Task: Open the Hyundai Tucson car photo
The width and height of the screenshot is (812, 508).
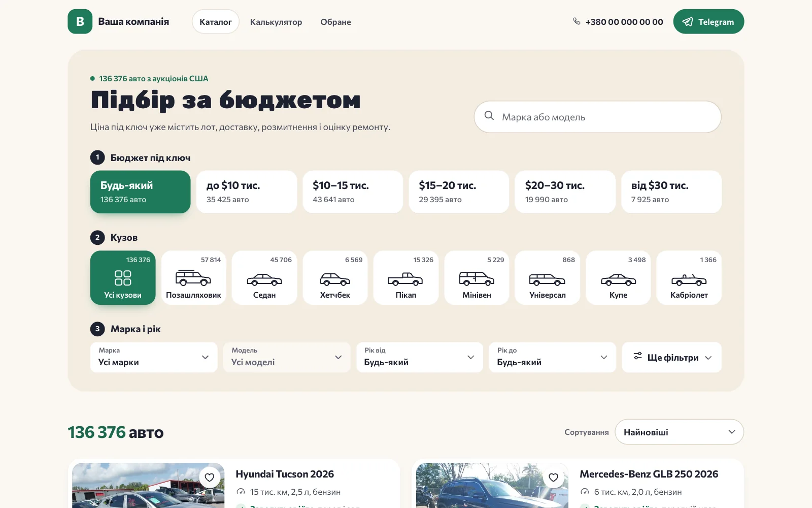Action: (148, 485)
